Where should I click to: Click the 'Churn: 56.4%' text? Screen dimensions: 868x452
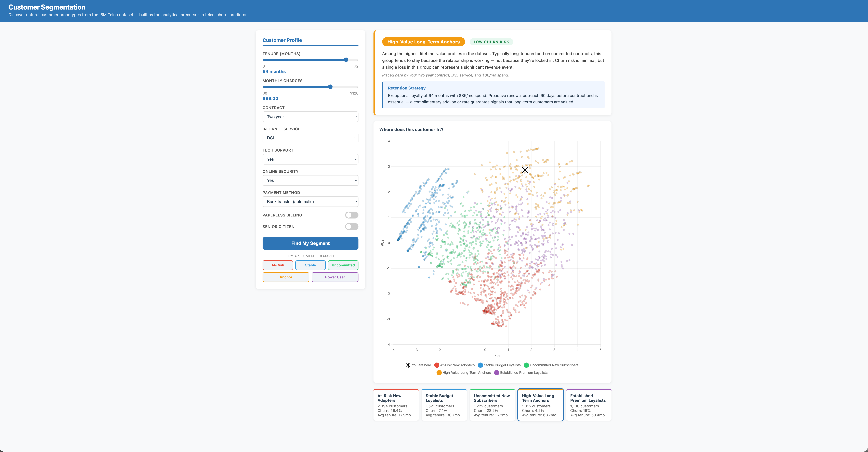[390, 411]
